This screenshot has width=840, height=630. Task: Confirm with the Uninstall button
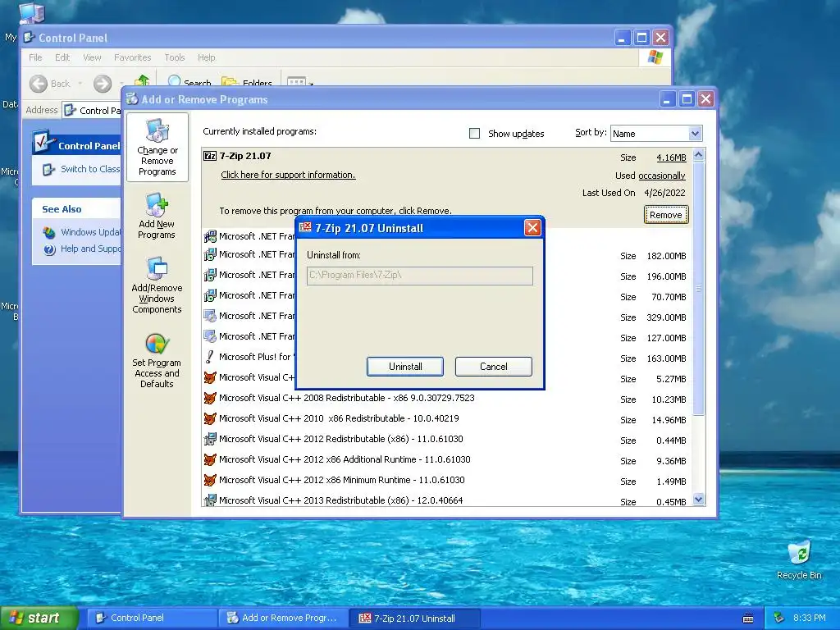[405, 367]
